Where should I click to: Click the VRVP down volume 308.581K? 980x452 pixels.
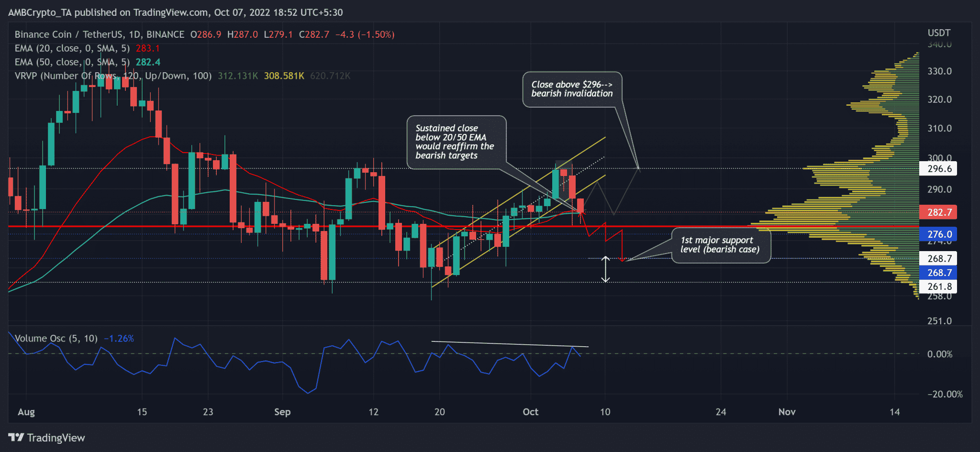coord(284,76)
